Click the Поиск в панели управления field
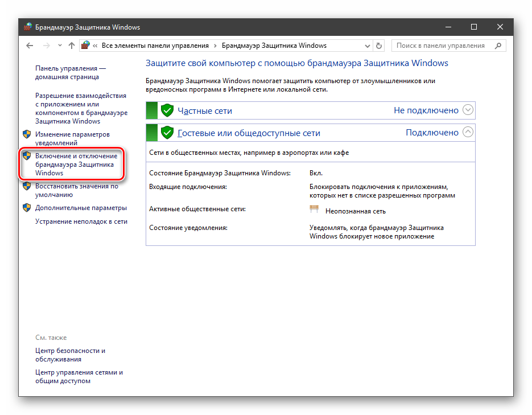This screenshot has height=415, width=532. tap(441, 46)
